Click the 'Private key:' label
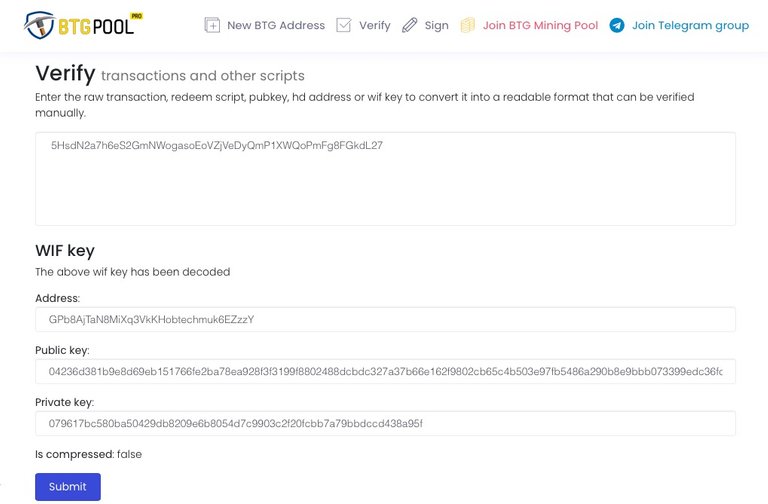The width and height of the screenshot is (768, 504). click(64, 402)
